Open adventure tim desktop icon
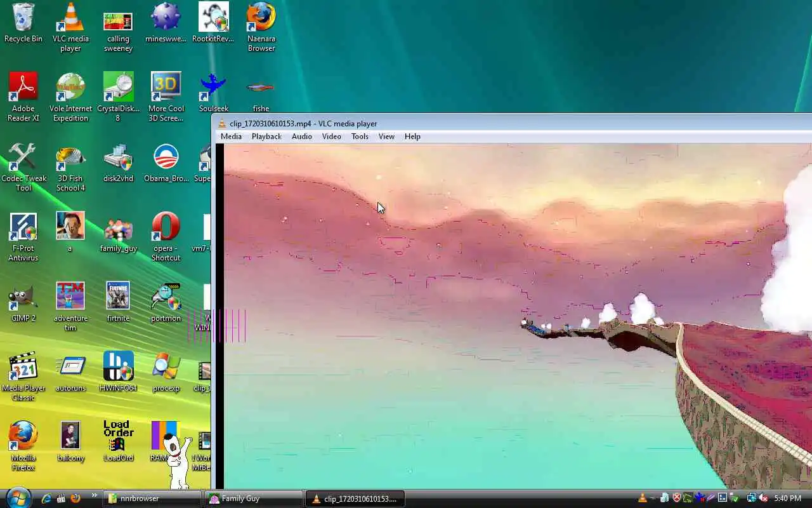Viewport: 812px width, 508px height. click(70, 307)
